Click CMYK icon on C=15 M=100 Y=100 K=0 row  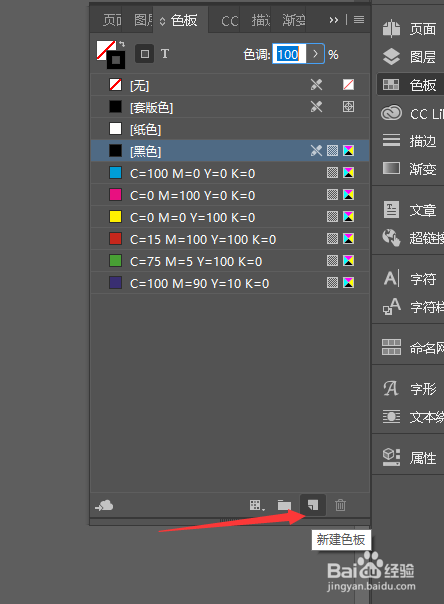[x=348, y=239]
